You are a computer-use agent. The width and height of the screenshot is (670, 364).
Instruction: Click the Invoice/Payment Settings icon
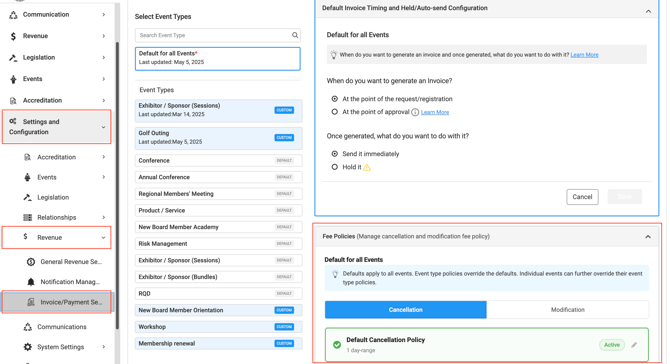point(31,302)
